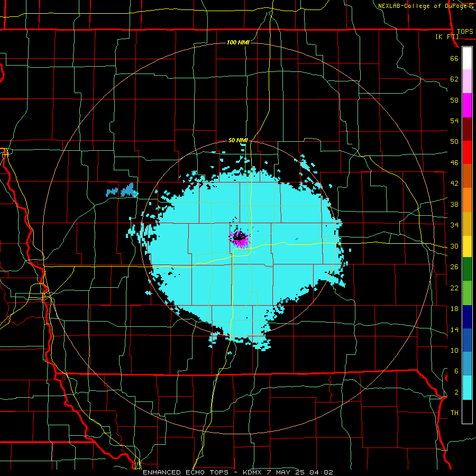Click the legend value '66'
The image size is (476, 476).
454,59
